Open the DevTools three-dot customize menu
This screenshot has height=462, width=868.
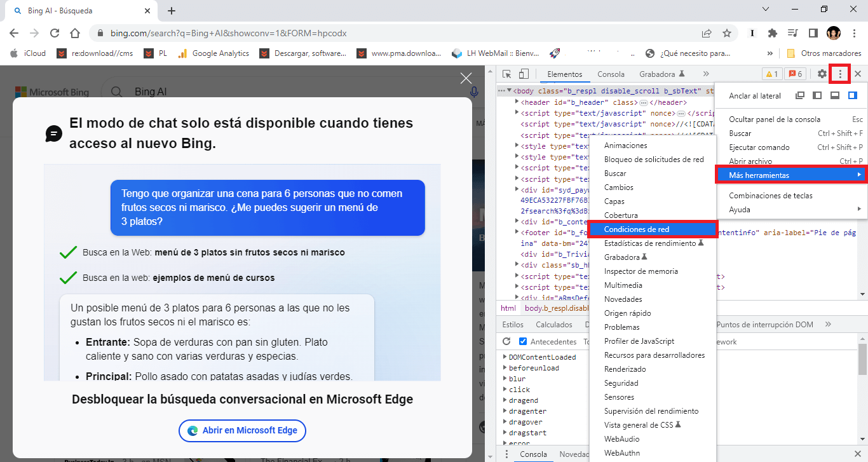click(x=840, y=74)
